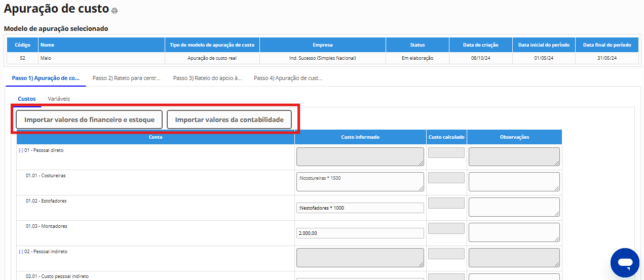The image size is (644, 280).
Task: Open the chat support bubble
Action: [625, 263]
